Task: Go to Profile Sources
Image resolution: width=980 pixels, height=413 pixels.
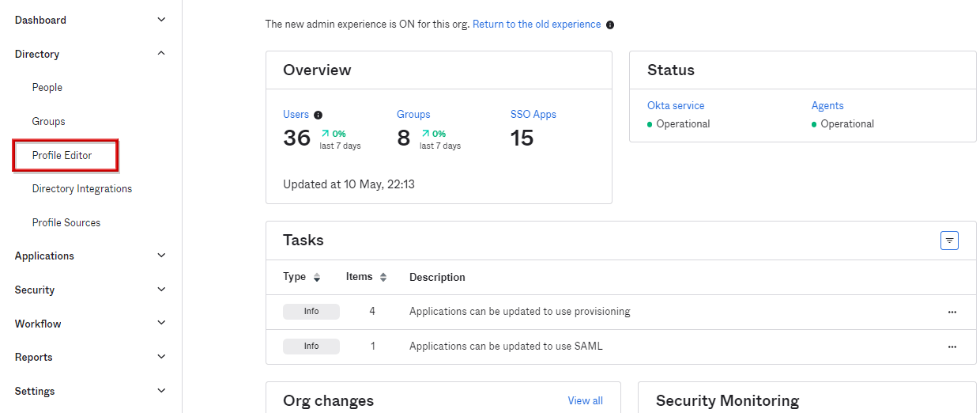Action: (x=66, y=223)
